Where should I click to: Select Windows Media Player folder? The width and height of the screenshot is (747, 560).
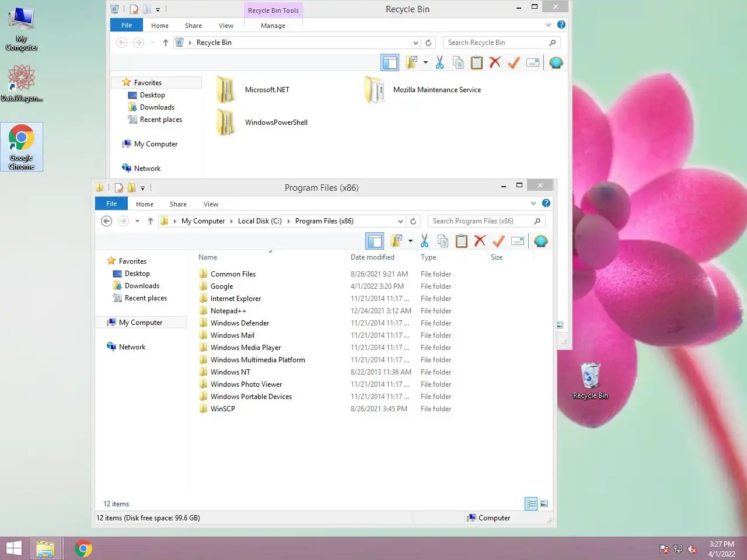tap(245, 348)
